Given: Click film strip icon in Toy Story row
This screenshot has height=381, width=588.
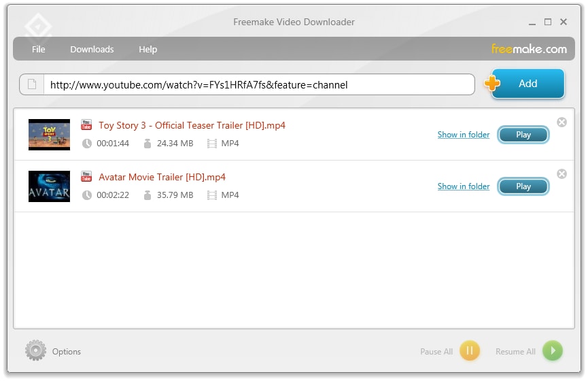Looking at the screenshot, I should pyautogui.click(x=212, y=144).
